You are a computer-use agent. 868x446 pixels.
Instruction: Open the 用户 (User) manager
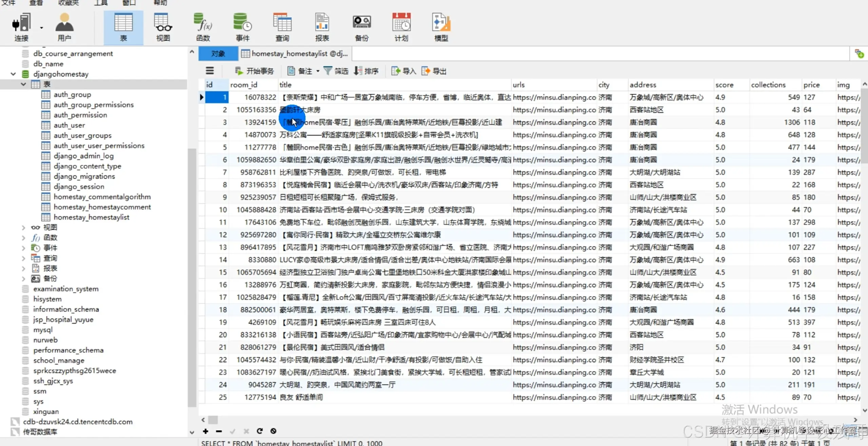(64, 27)
